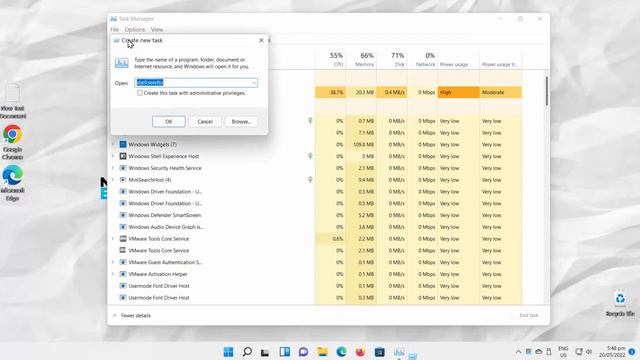This screenshot has width=640, height=360.
Task: Sort by the Network column header
Action: (x=422, y=59)
